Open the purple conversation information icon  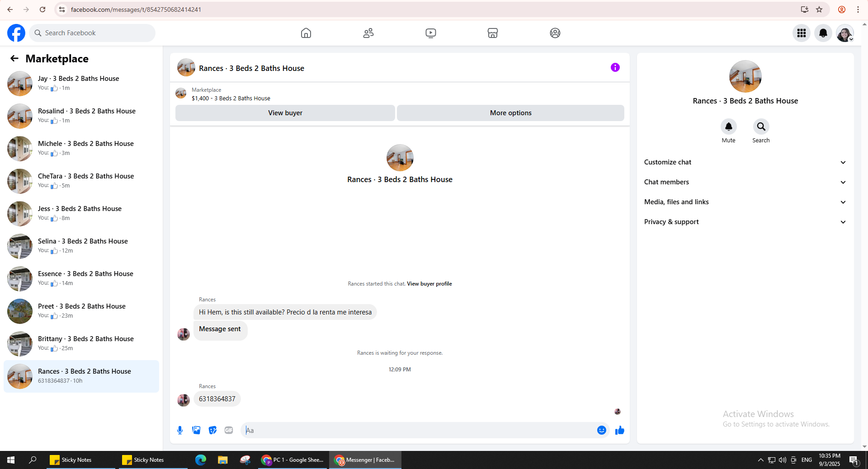[x=615, y=67]
